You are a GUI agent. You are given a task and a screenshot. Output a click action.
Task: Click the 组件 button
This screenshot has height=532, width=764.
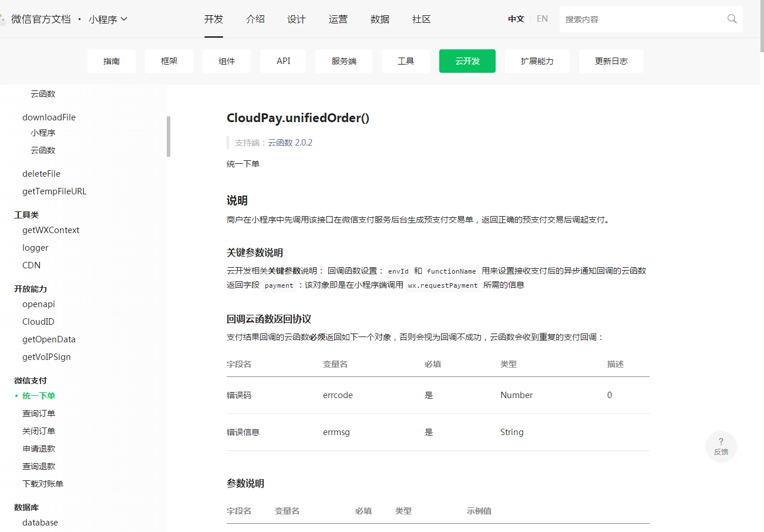point(227,61)
